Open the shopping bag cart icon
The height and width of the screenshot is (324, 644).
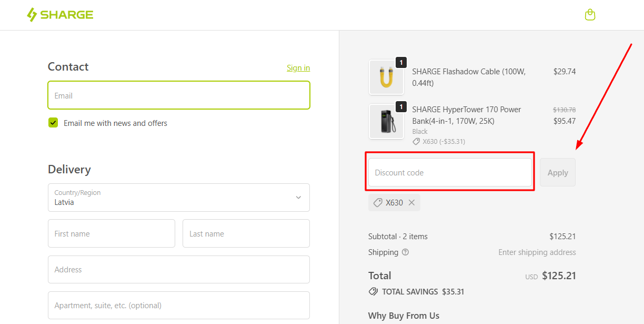point(590,15)
